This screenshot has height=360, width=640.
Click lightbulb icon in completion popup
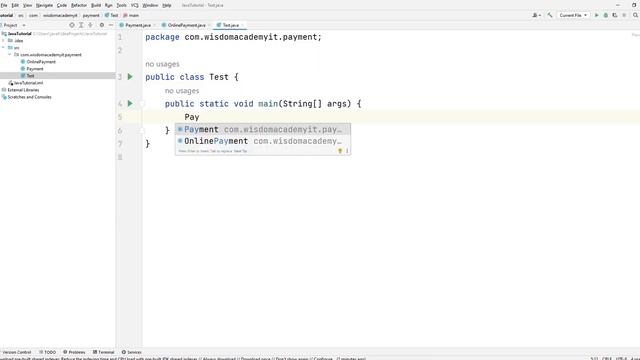click(340, 151)
